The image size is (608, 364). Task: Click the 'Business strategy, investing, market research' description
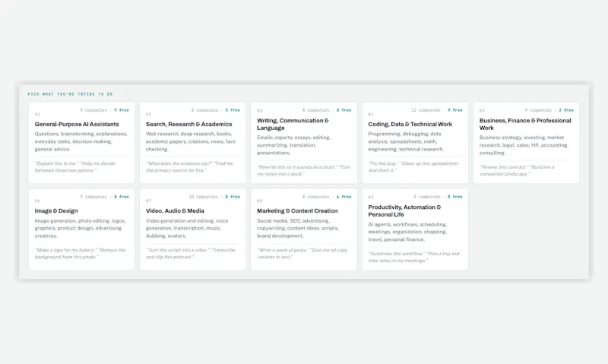(x=524, y=145)
